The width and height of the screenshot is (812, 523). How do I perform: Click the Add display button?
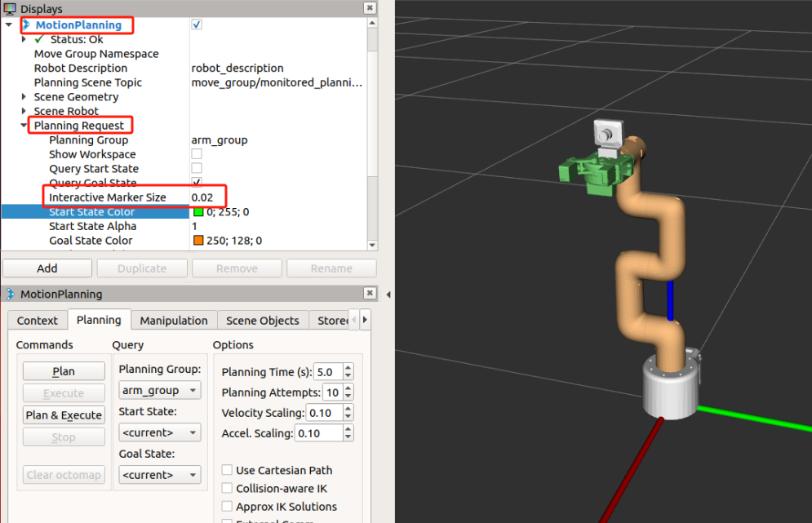pyautogui.click(x=47, y=268)
